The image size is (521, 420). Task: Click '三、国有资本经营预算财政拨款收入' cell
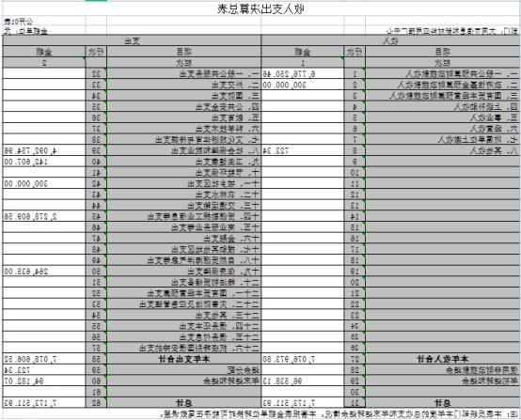(x=443, y=96)
